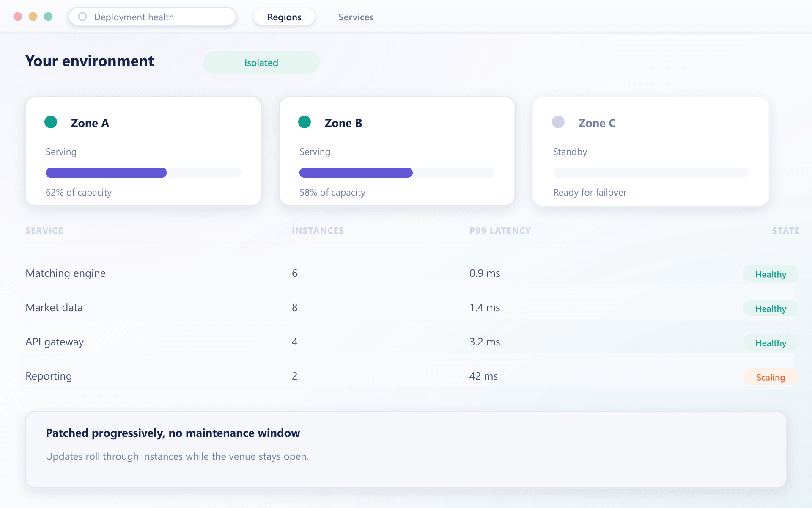Click the Zone A capacity progress bar
The height and width of the screenshot is (508, 812).
(143, 173)
